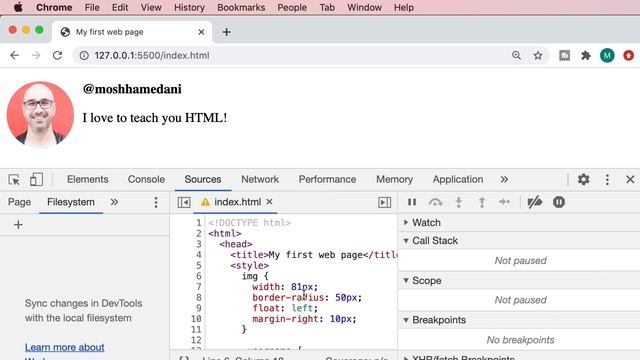Open the Performance tab
The width and height of the screenshot is (640, 360).
(x=327, y=180)
